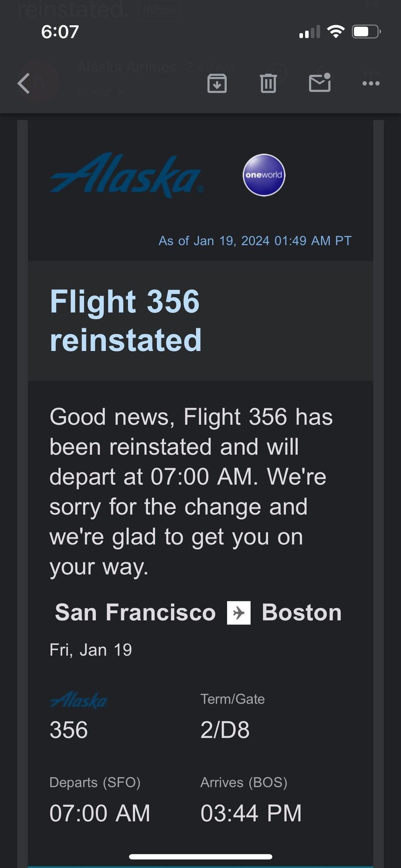The height and width of the screenshot is (868, 401).
Task: Tap the Alaska Airlines logo
Action: [126, 175]
